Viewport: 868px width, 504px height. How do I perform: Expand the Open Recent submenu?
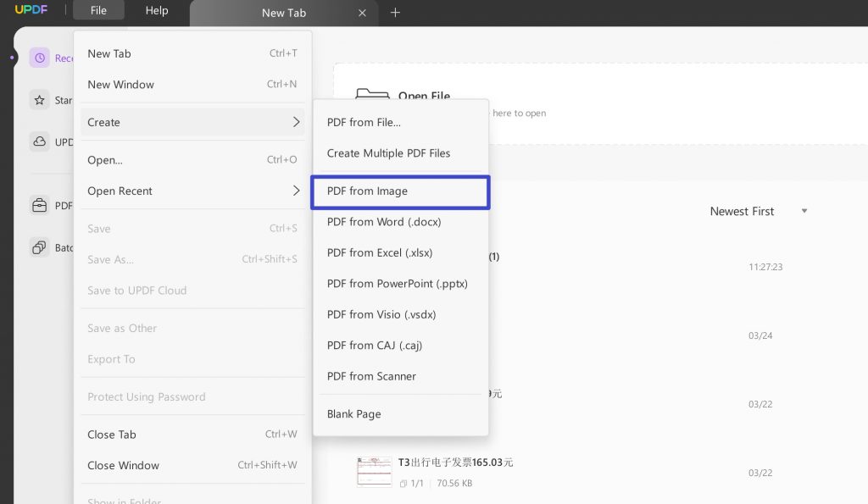pyautogui.click(x=192, y=191)
